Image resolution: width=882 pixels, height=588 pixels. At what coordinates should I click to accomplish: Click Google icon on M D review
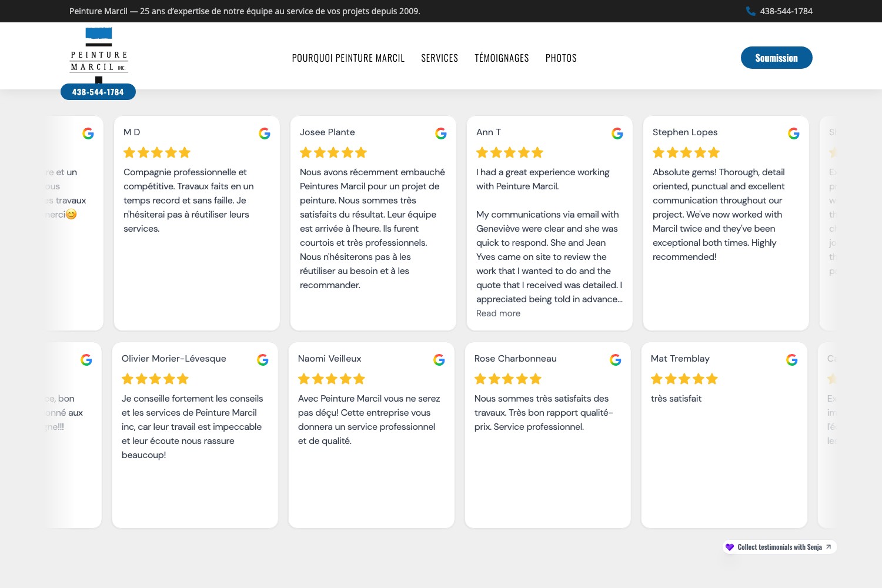tap(265, 133)
